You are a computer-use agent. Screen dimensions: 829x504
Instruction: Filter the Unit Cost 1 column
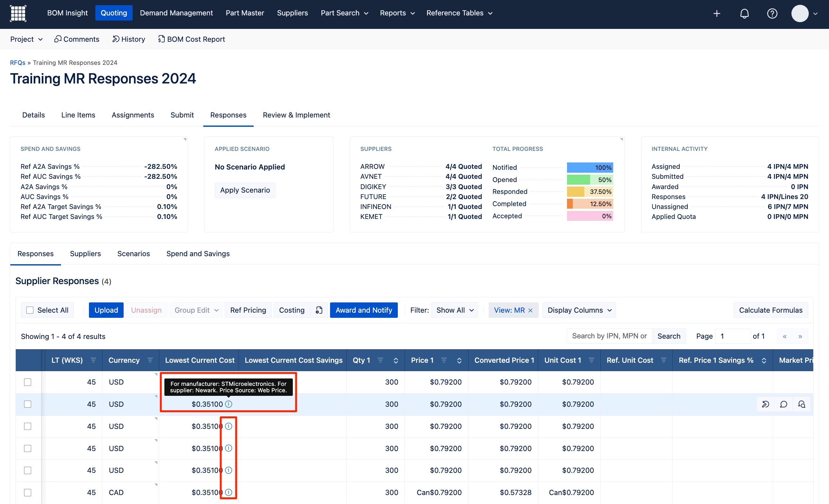pos(591,360)
